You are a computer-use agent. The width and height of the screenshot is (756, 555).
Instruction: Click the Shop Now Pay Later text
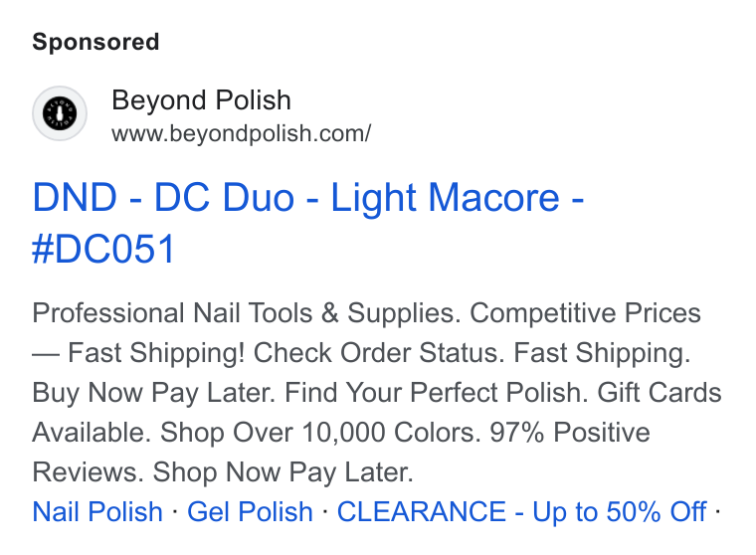point(283,471)
